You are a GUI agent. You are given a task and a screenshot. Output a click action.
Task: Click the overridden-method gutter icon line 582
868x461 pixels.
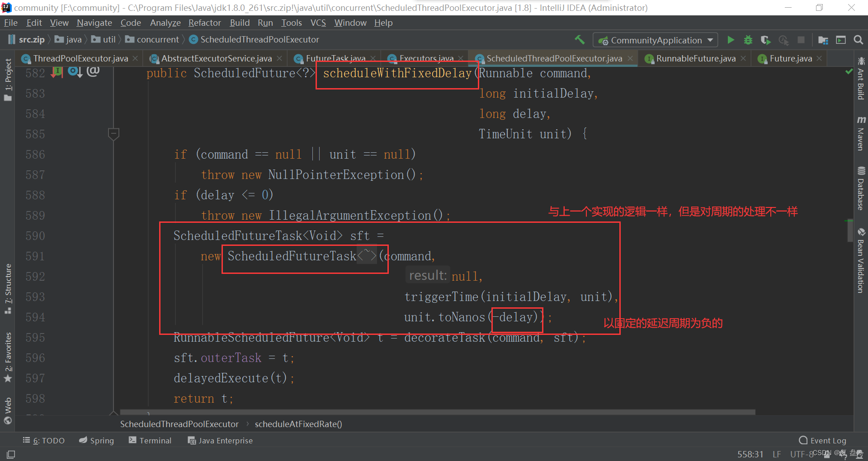(x=75, y=71)
